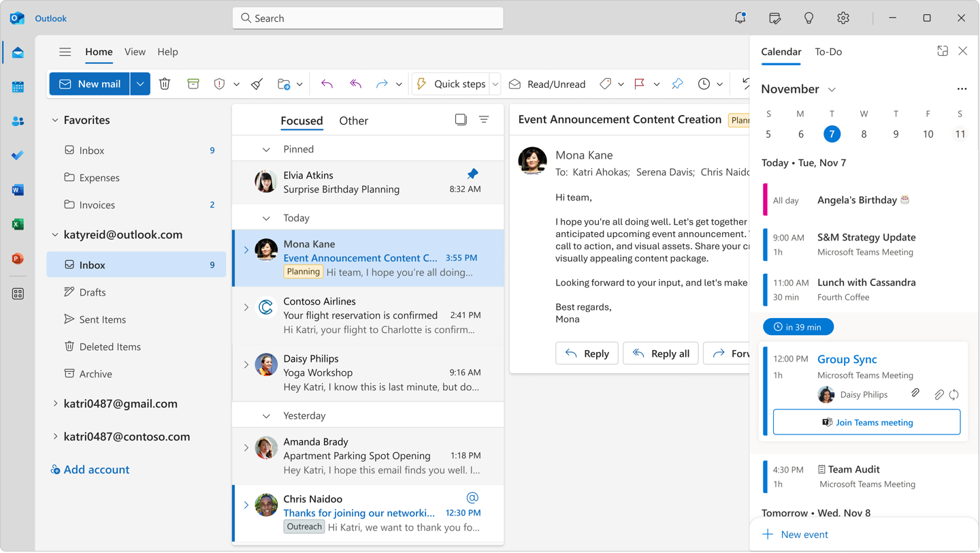Click the Delete trash icon in toolbar
980x553 pixels.
[x=165, y=84]
